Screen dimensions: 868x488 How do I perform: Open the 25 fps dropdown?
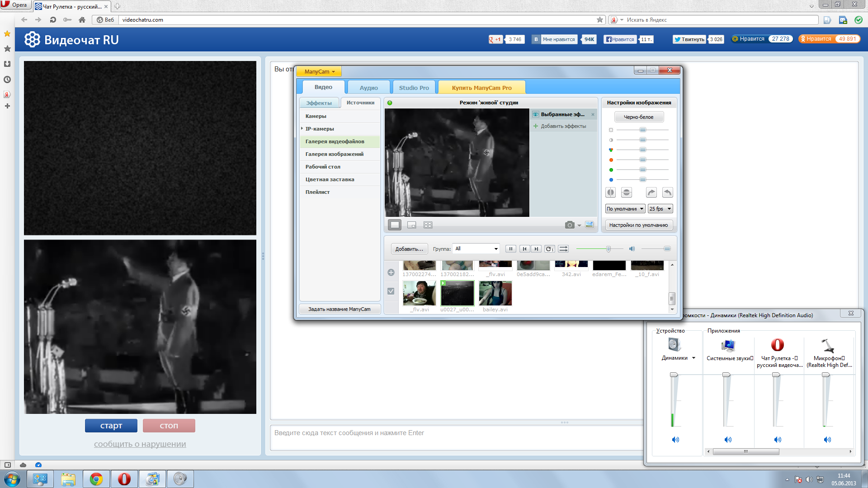pyautogui.click(x=660, y=209)
